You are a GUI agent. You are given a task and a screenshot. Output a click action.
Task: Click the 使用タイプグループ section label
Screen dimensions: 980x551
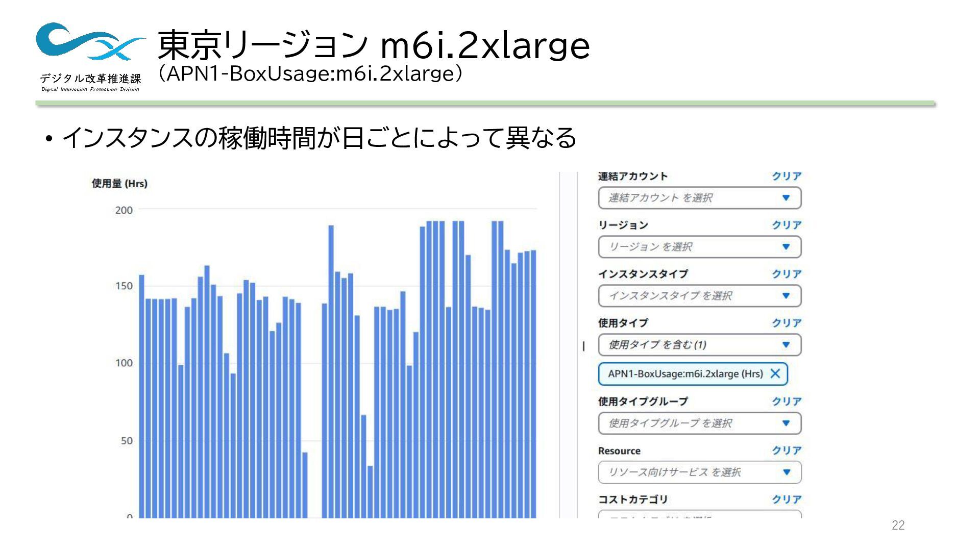(643, 402)
